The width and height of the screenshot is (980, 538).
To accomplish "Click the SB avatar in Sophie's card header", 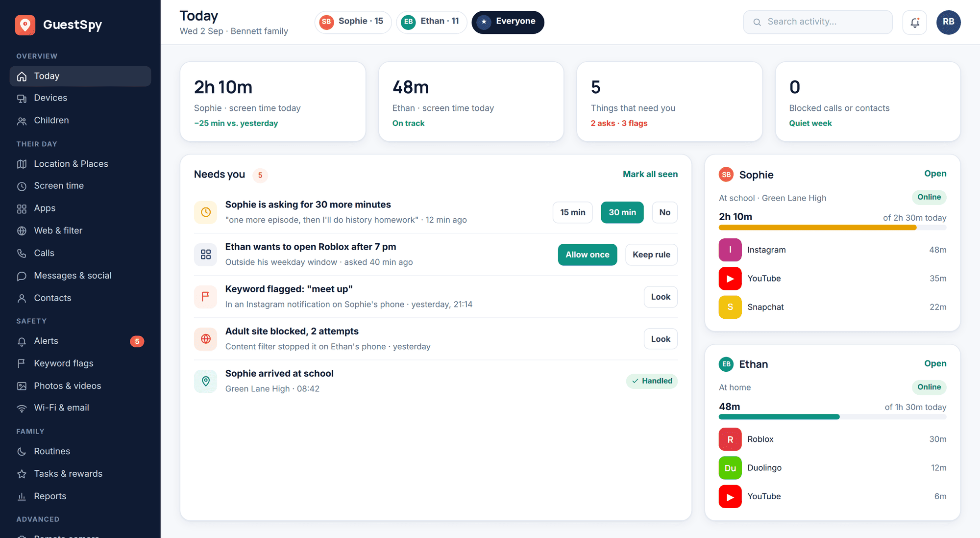I will click(x=726, y=175).
